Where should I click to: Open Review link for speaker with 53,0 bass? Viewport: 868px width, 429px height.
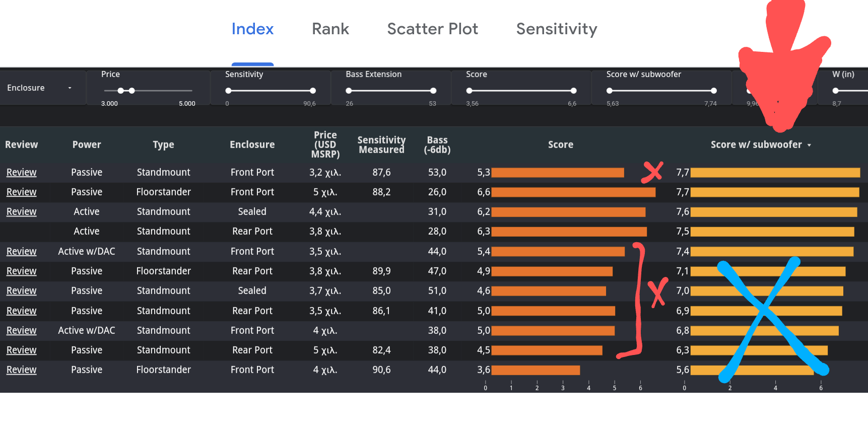21,173
